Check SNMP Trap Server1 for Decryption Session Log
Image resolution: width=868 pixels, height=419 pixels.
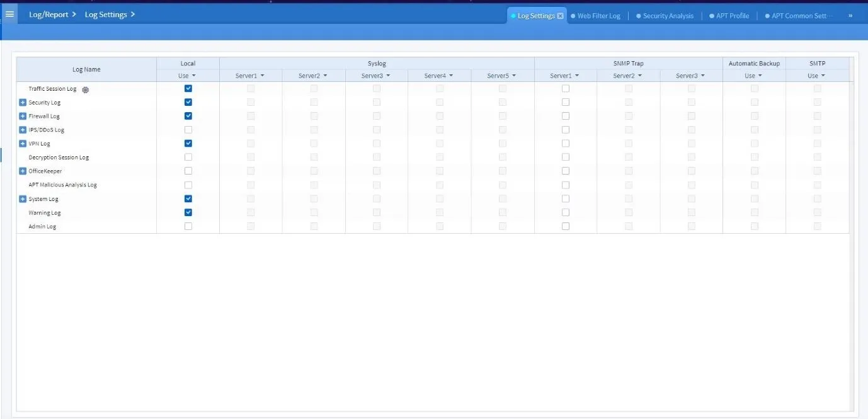click(x=564, y=157)
